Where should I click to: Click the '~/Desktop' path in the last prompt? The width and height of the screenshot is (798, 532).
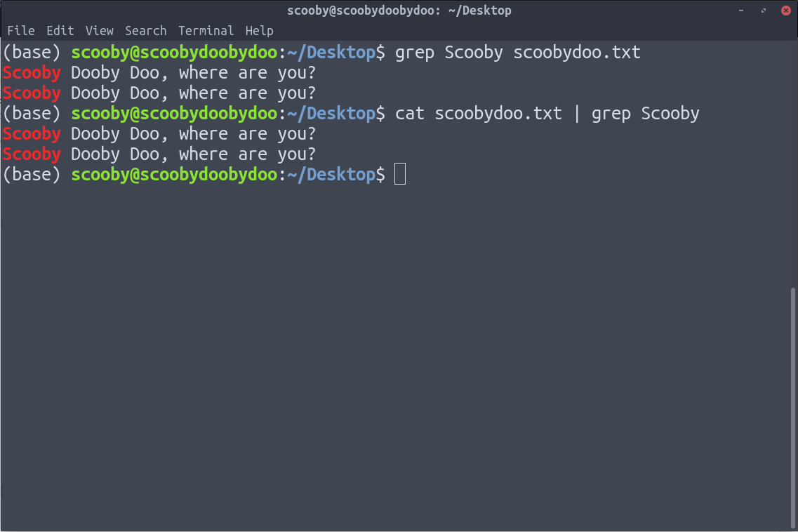(x=336, y=174)
